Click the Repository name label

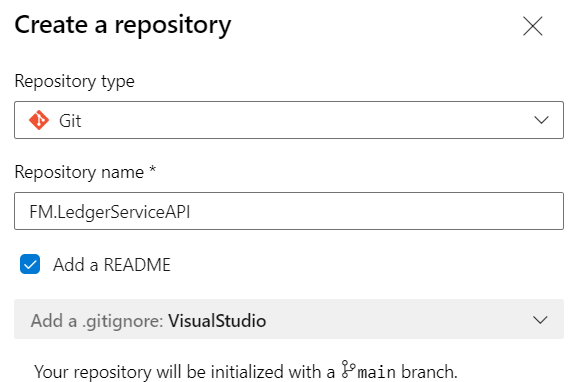79,172
